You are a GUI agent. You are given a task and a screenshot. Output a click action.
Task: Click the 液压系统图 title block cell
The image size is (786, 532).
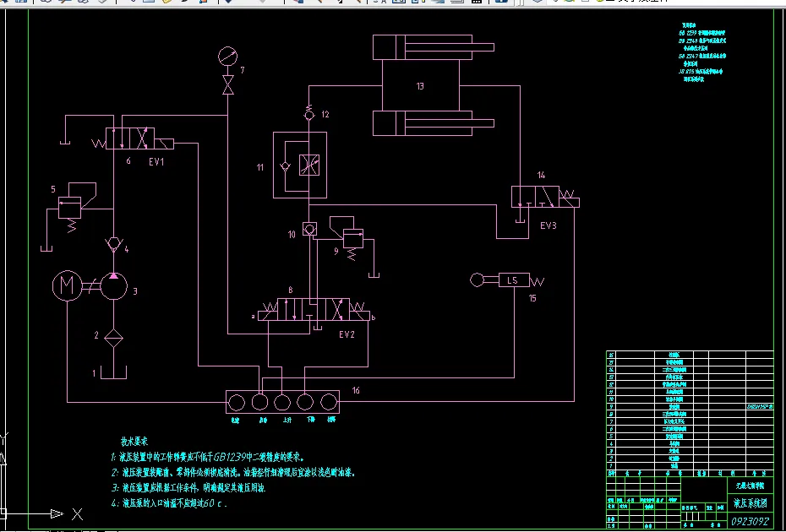click(751, 503)
